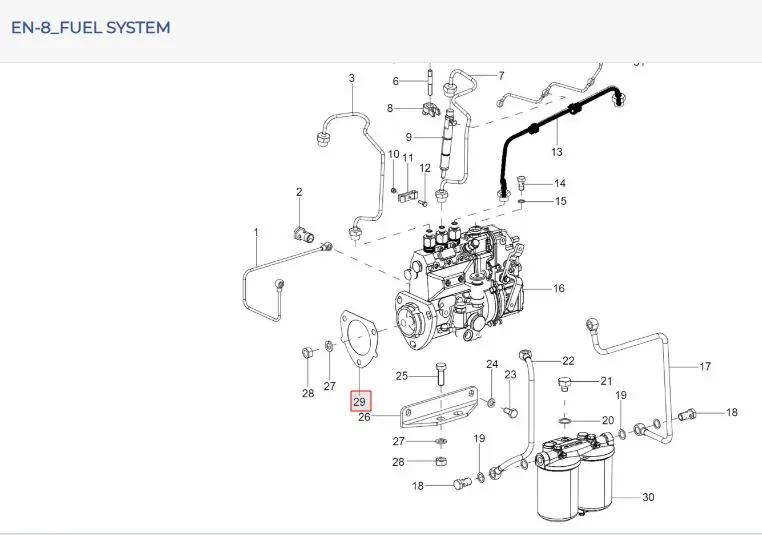The height and width of the screenshot is (535, 762).
Task: Click label 18 next to the bottom banjo bolt
Action: [x=418, y=486]
